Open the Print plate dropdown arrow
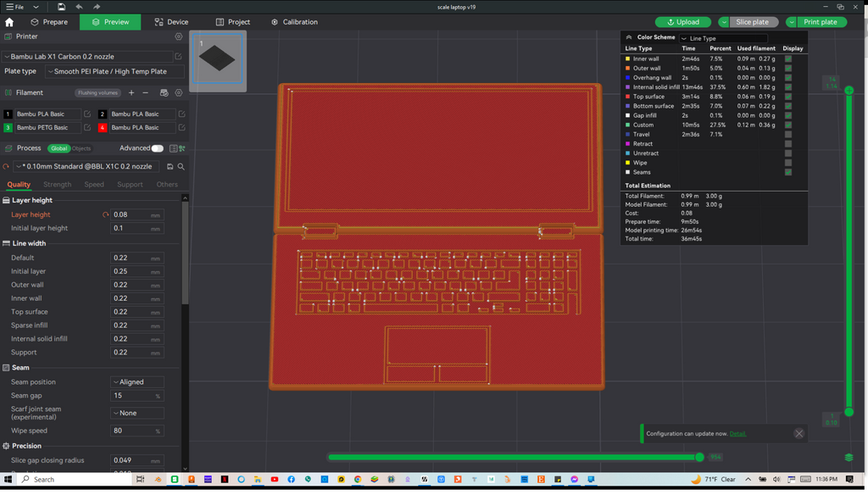The width and height of the screenshot is (868, 495). 792,22
